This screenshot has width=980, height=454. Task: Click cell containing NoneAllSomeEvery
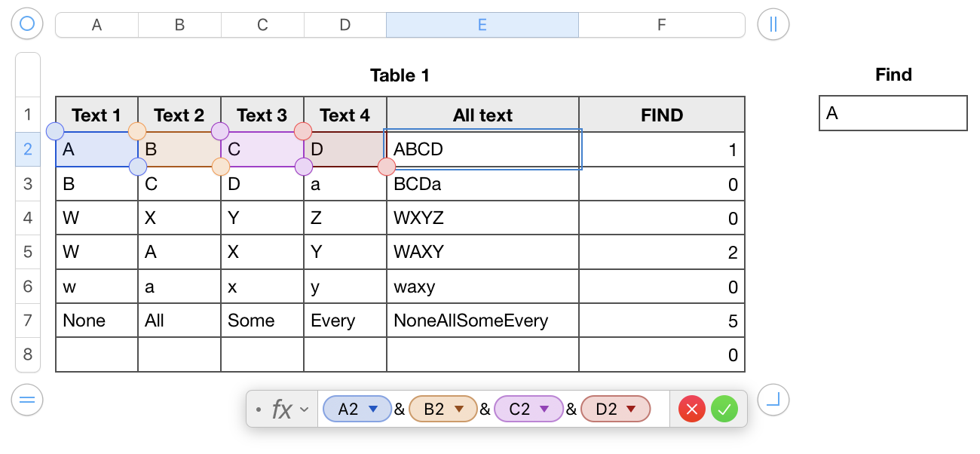point(470,321)
